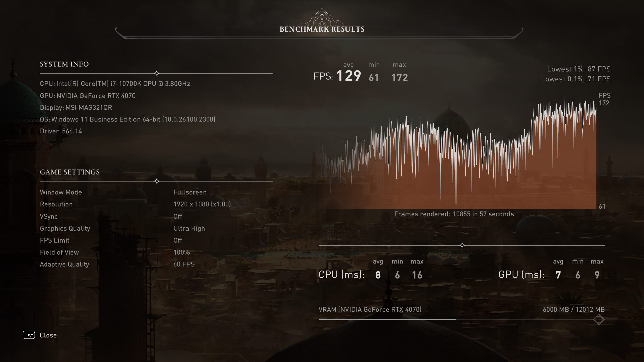Click the Esc key icon
The height and width of the screenshot is (362, 644).
(x=29, y=335)
